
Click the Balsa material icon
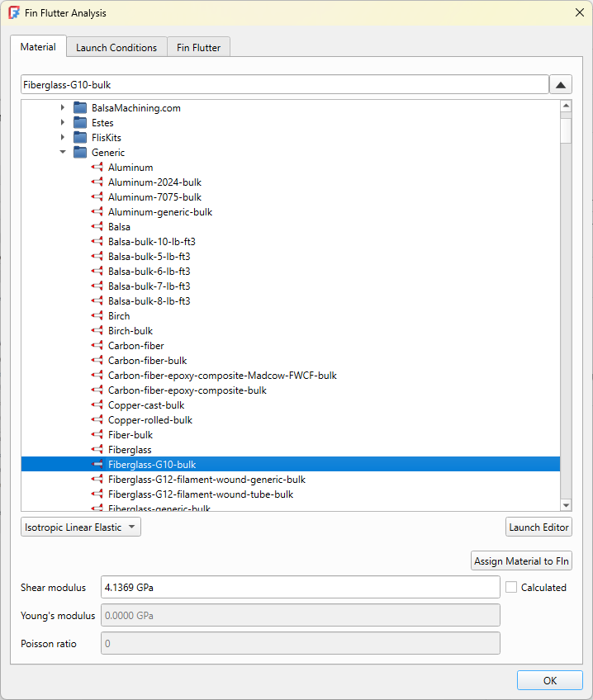97,227
